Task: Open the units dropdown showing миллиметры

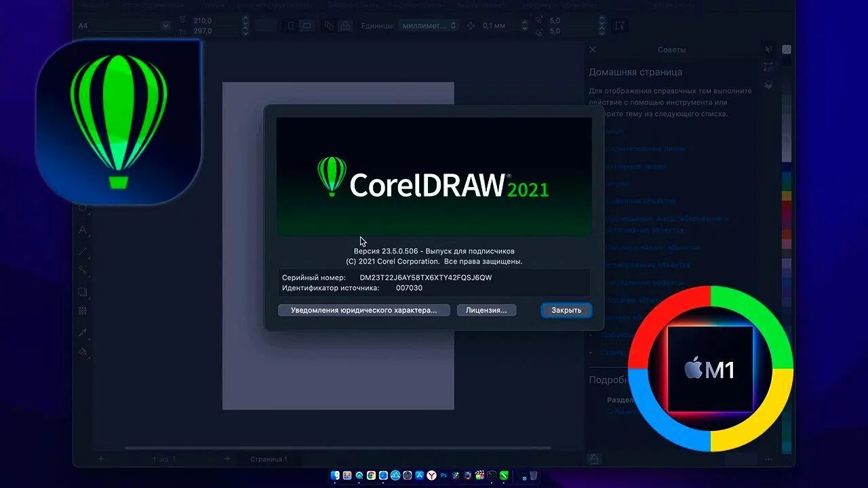Action: (x=429, y=25)
